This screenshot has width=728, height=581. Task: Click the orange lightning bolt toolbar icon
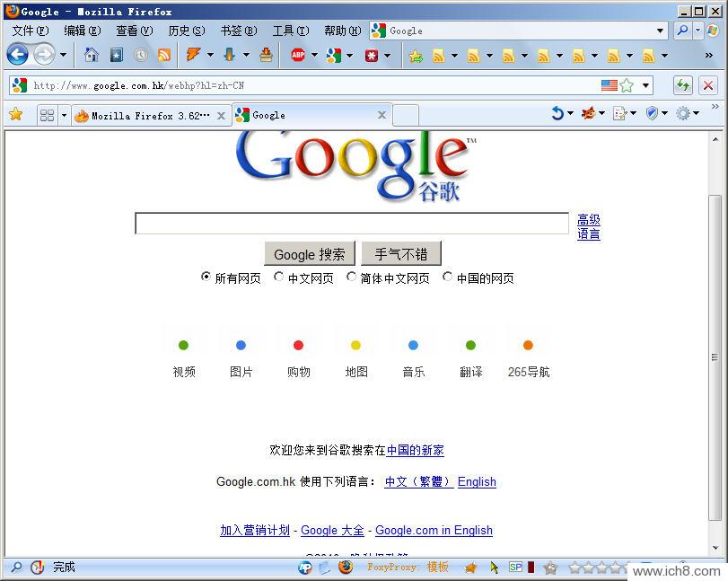pos(193,55)
